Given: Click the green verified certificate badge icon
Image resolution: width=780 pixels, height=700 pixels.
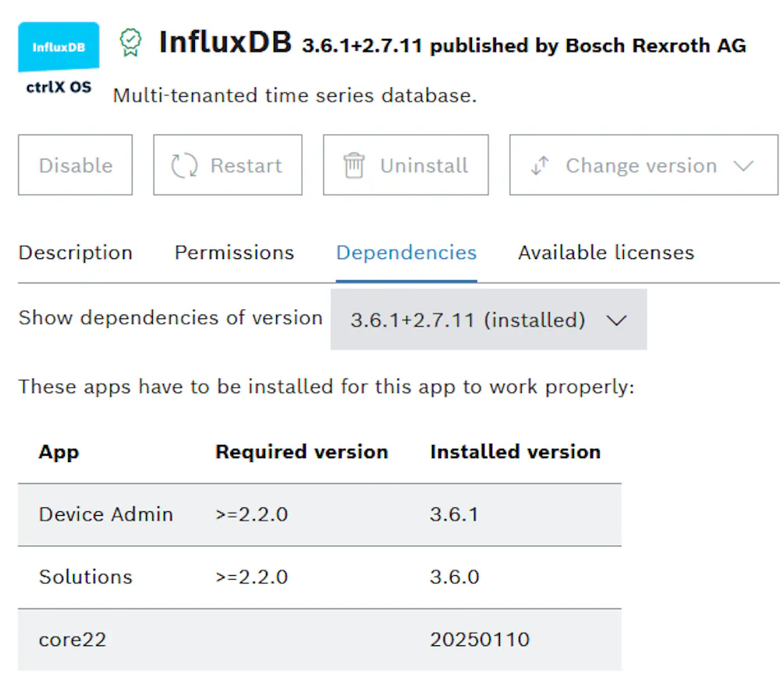Looking at the screenshot, I should pos(130,42).
